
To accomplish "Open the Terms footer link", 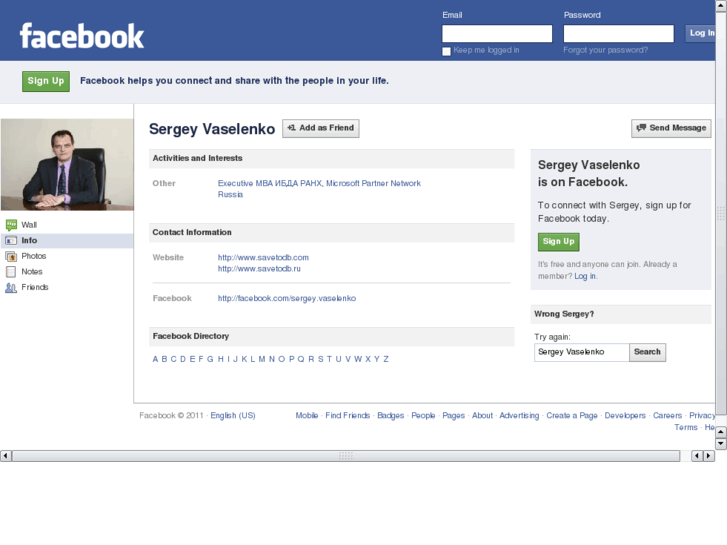I will [x=686, y=427].
